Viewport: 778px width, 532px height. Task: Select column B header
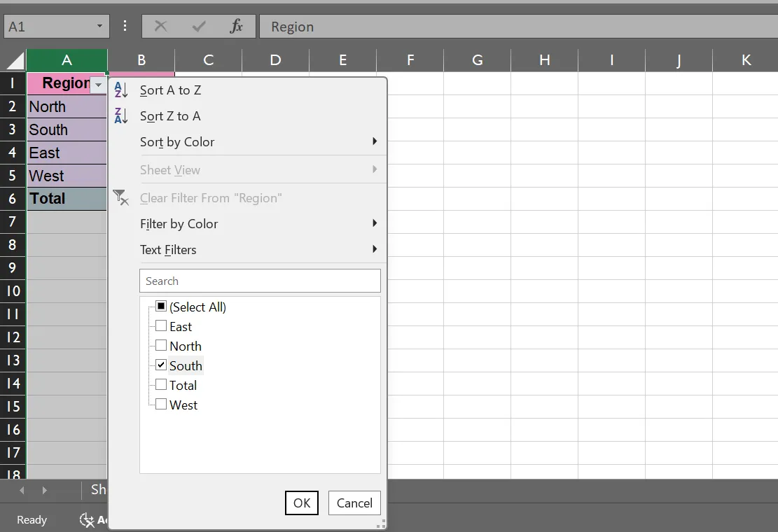click(x=141, y=60)
